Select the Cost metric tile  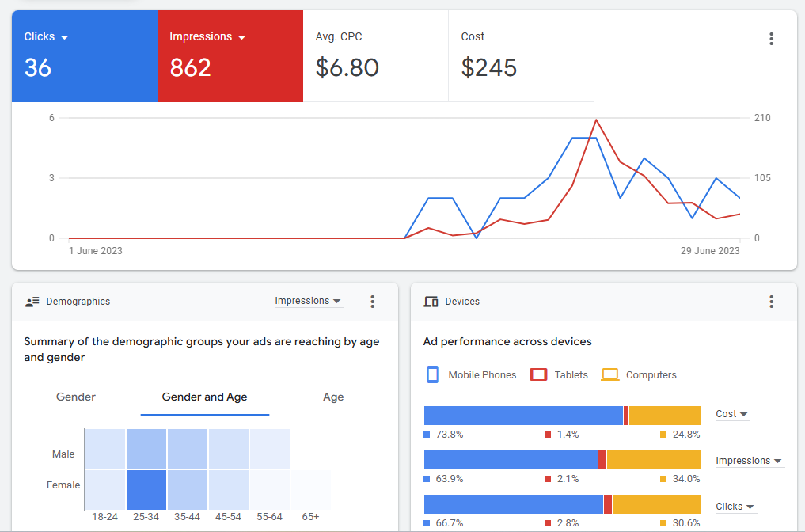tap(520, 56)
